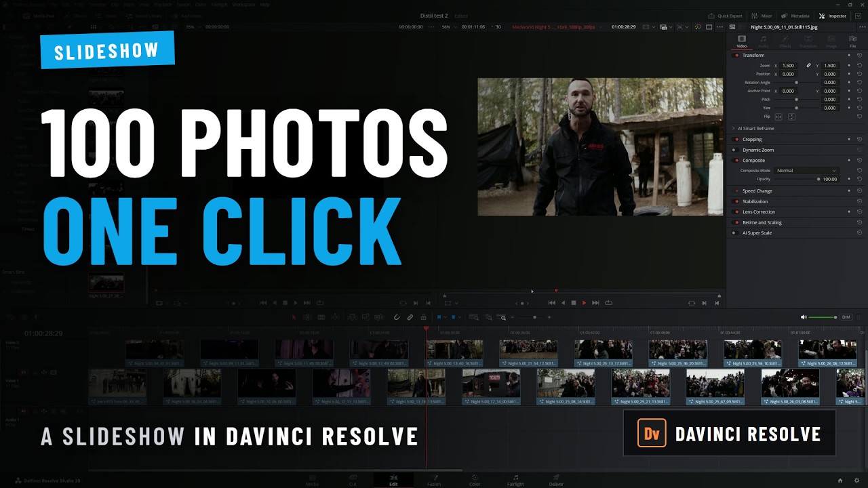Viewport: 868px width, 488px height.
Task: Jump to the first frame
Action: (x=551, y=303)
